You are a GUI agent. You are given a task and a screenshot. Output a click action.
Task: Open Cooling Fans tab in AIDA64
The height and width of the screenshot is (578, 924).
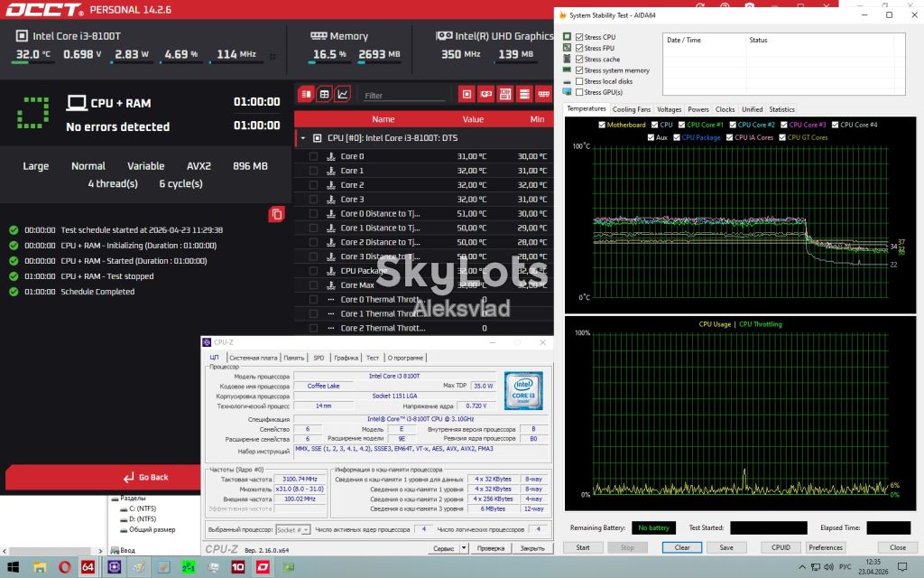(631, 109)
